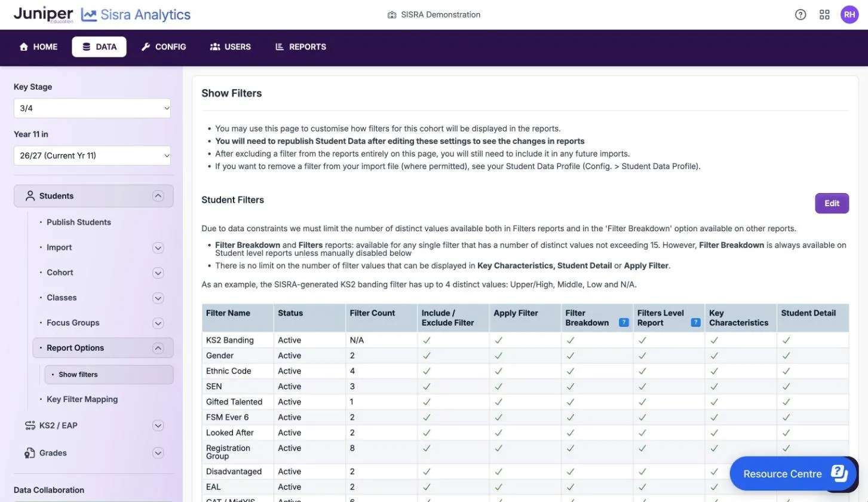The width and height of the screenshot is (868, 502).
Task: Expand the Cohort submenu chevron
Action: (x=158, y=273)
